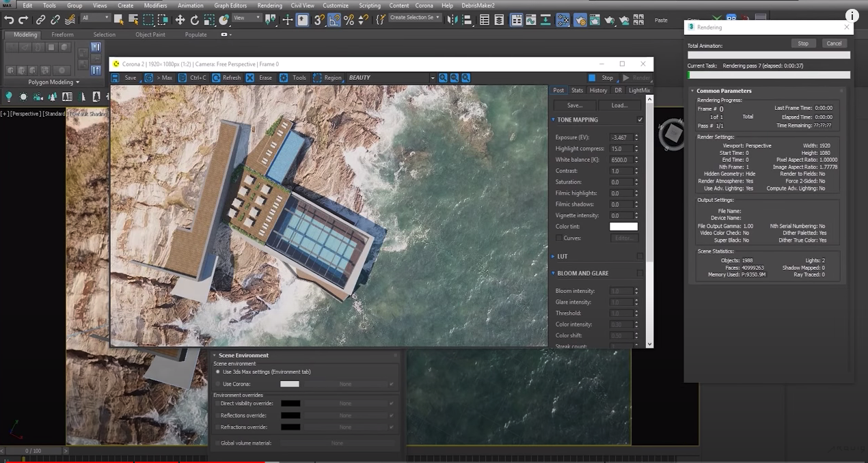
Task: Enable the Bloom and Glare checkbox
Action: (640, 273)
